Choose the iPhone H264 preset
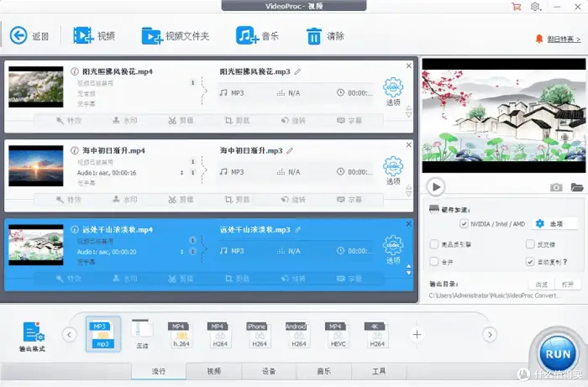Screen dimensions: 588x387 click(259, 335)
